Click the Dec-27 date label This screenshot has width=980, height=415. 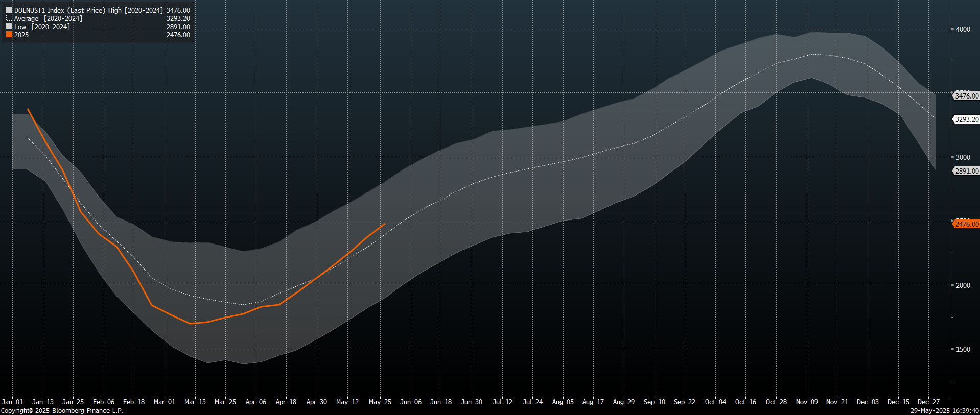tap(928, 402)
